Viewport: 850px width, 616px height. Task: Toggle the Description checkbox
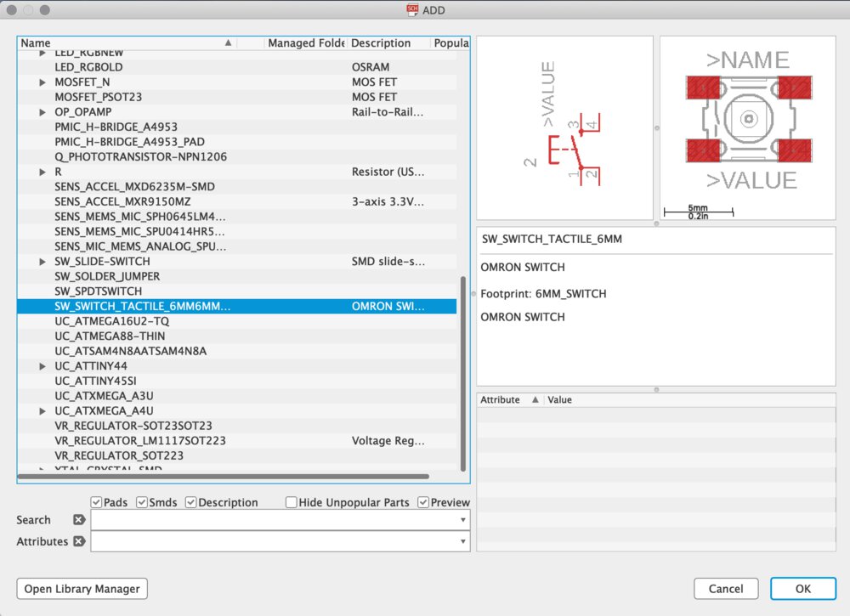(190, 502)
